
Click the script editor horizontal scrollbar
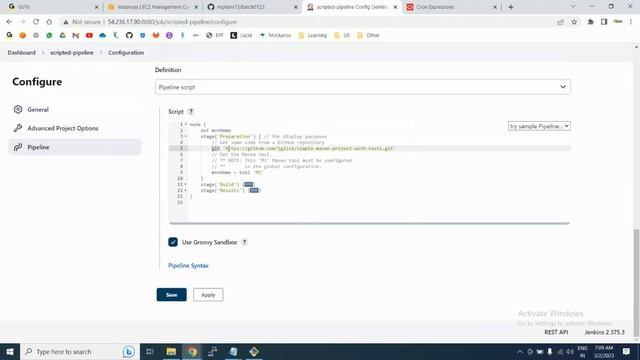[x=369, y=223]
